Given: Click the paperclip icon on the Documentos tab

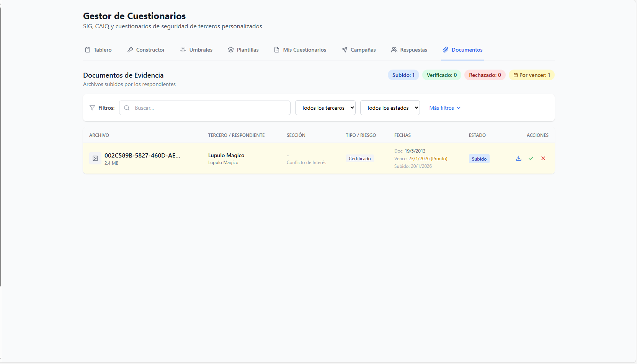Looking at the screenshot, I should pyautogui.click(x=445, y=50).
